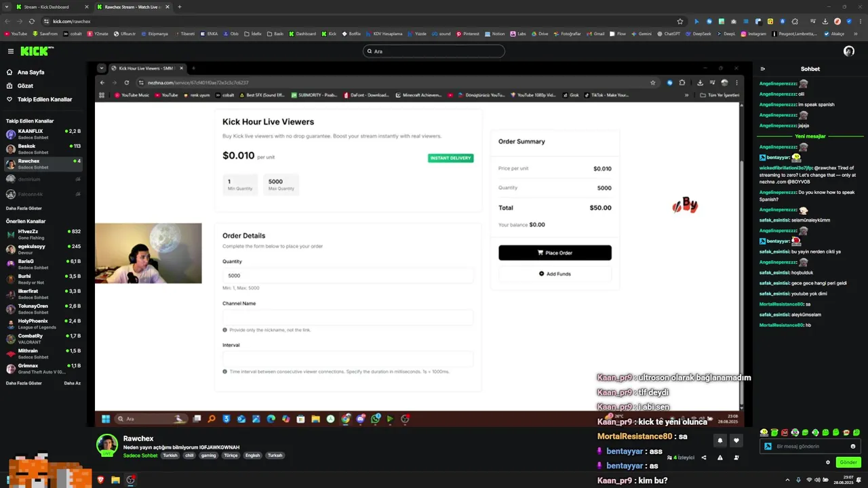The height and width of the screenshot is (488, 868).
Task: Open the Kick hamburger sidebar menu
Action: click(x=11, y=52)
